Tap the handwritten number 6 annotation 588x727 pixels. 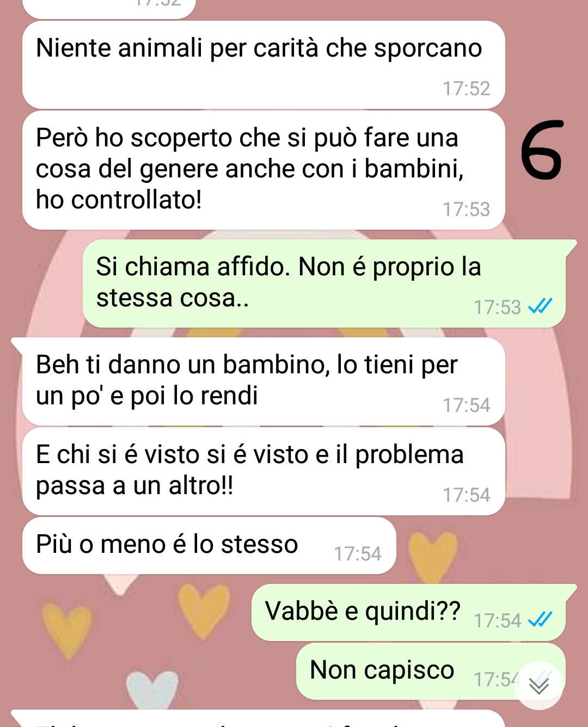click(541, 150)
